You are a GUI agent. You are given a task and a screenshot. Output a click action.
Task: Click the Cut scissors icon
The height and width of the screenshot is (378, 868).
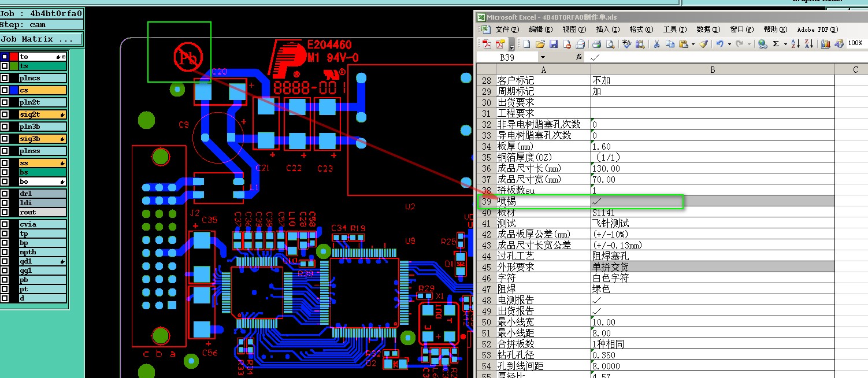coord(656,44)
